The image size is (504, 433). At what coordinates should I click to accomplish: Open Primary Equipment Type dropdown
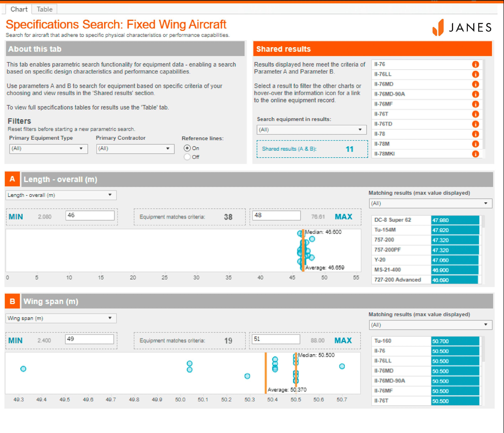click(x=48, y=149)
